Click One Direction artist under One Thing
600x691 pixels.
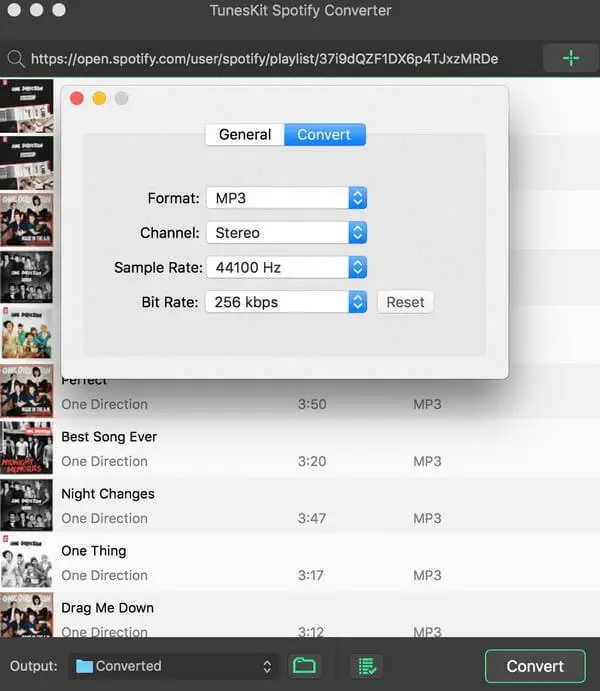coord(104,575)
